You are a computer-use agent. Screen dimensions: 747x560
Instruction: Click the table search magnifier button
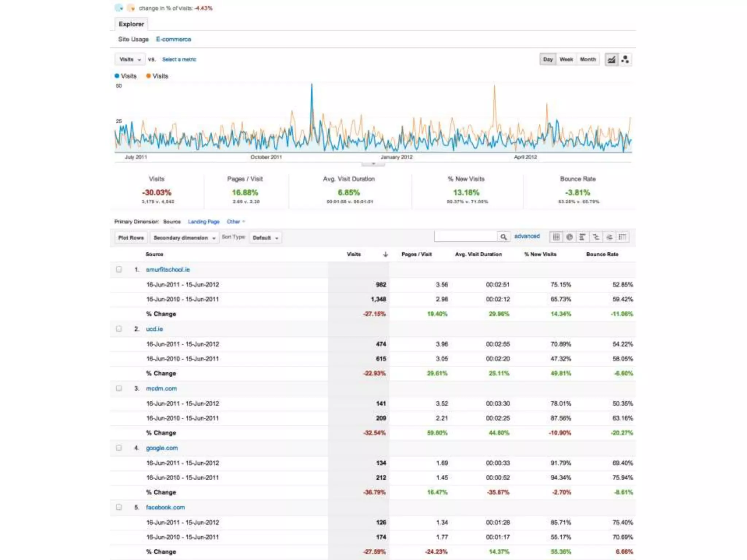tap(503, 237)
